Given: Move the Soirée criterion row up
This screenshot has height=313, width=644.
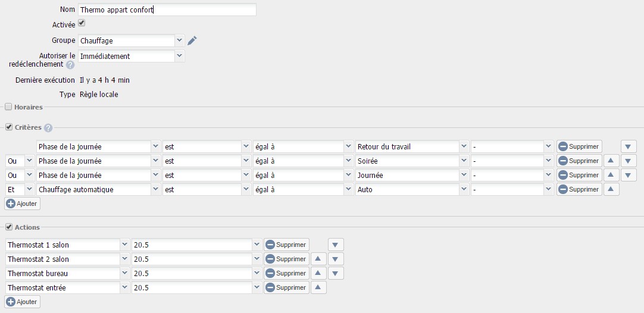Looking at the screenshot, I should point(611,161).
